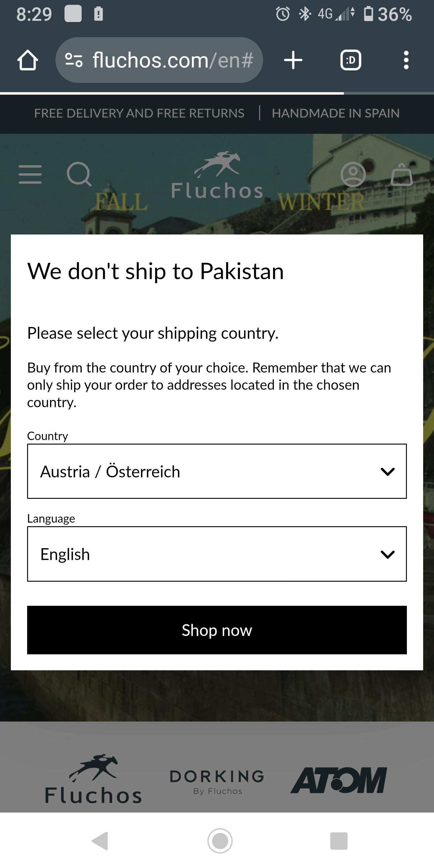Viewport: 434px width, 868px height.
Task: Click the Language dropdown chevron arrow
Action: 388,554
